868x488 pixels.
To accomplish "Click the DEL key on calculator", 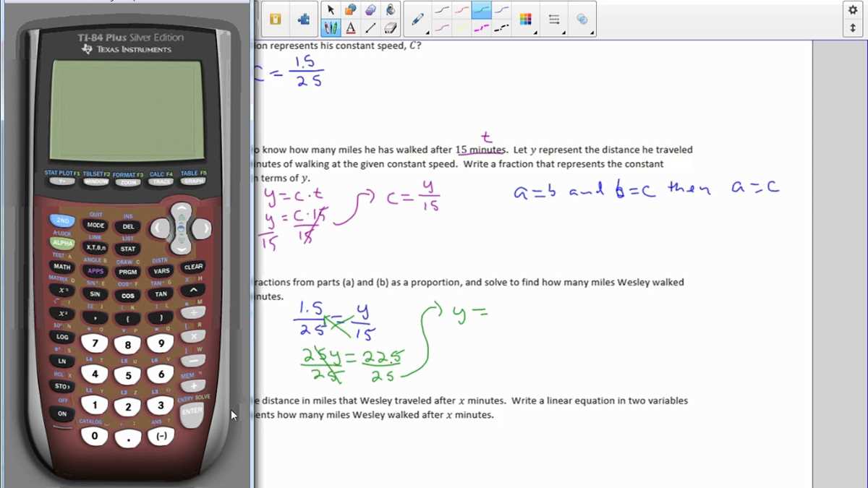I will point(128,227).
